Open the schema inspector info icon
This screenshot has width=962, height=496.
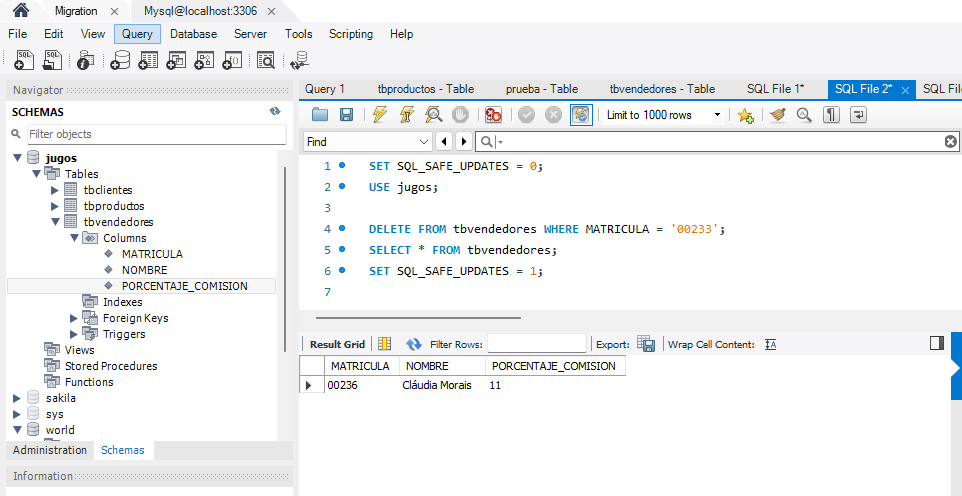coord(86,60)
